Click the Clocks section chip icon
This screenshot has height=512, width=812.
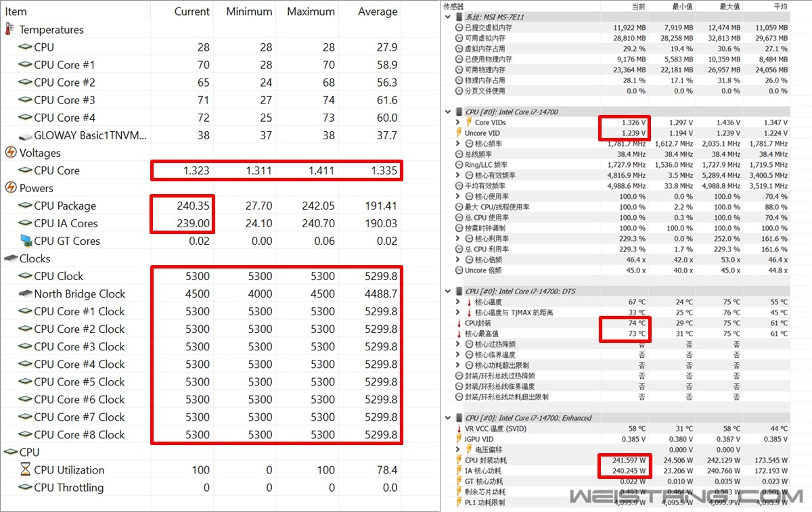click(x=10, y=258)
